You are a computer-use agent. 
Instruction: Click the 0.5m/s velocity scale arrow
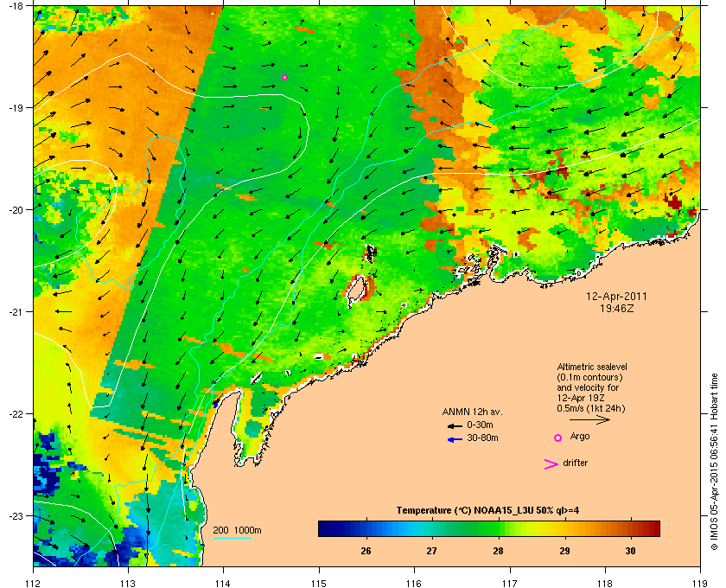coord(589,419)
